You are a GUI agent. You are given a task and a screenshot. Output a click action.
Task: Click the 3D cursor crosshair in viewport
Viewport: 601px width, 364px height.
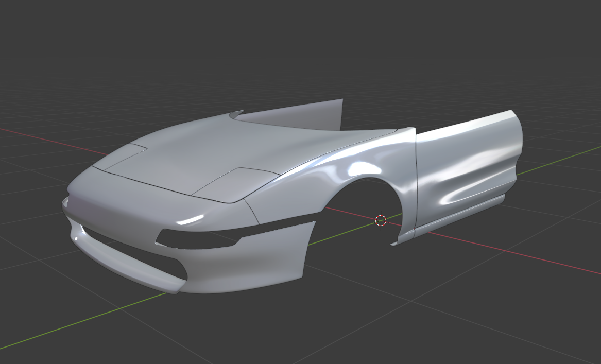point(381,220)
